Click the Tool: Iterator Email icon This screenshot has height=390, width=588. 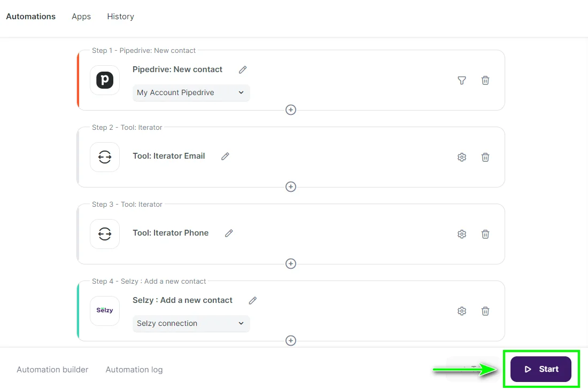(x=105, y=157)
